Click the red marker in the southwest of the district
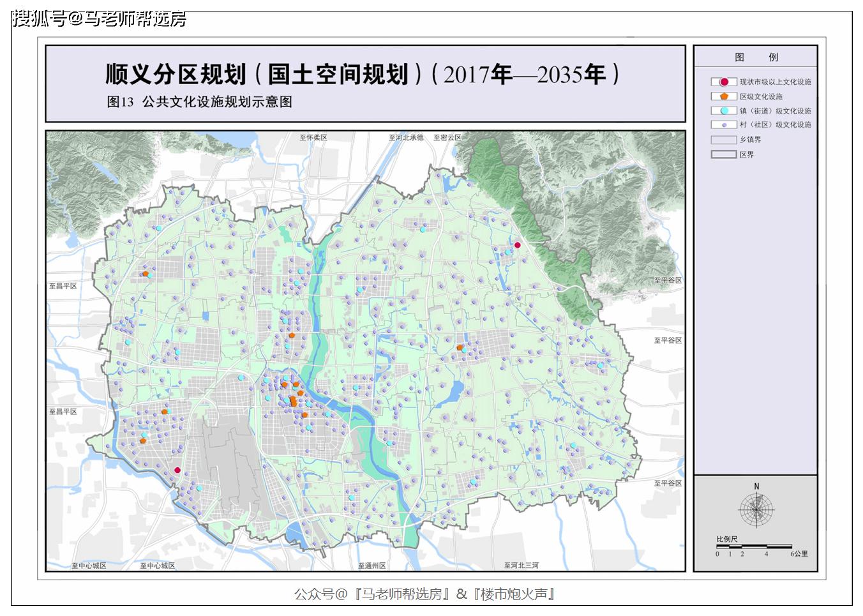Viewport: 863px width, 616px height. click(177, 470)
